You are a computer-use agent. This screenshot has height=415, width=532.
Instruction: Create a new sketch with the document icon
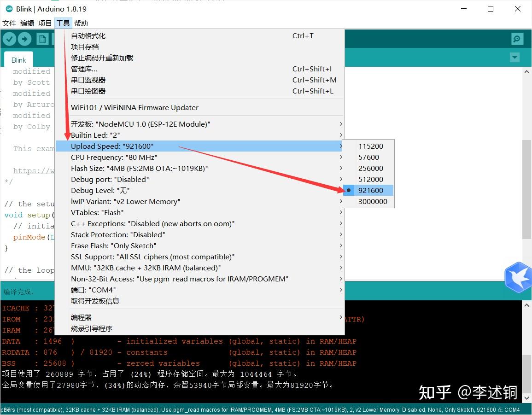(x=42, y=39)
